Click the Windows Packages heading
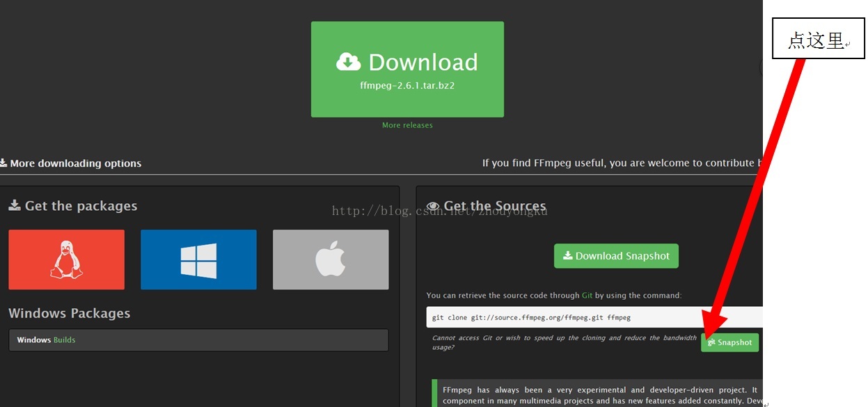 point(70,313)
